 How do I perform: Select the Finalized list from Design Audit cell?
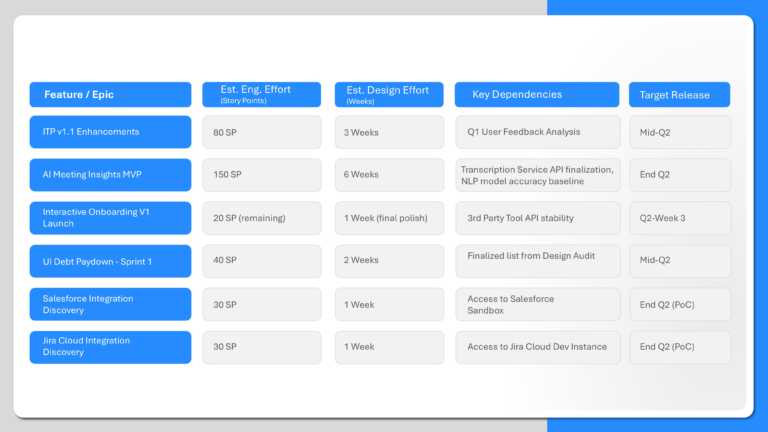(x=537, y=261)
